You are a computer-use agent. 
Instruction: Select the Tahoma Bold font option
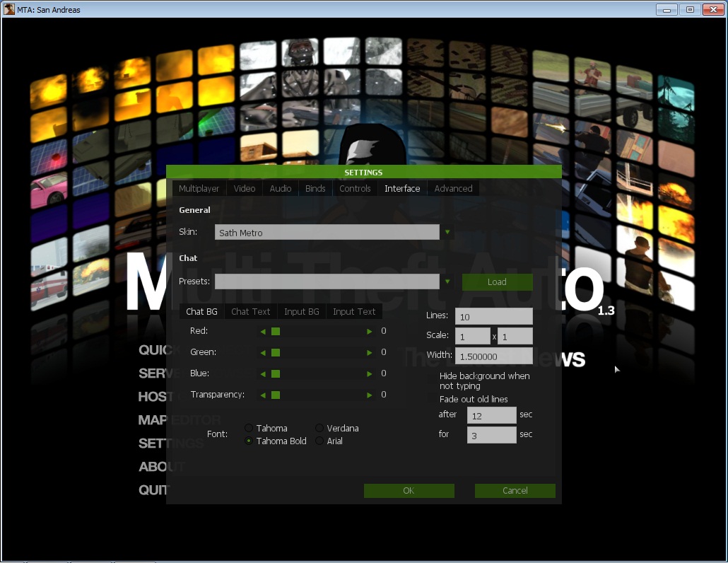coord(249,441)
